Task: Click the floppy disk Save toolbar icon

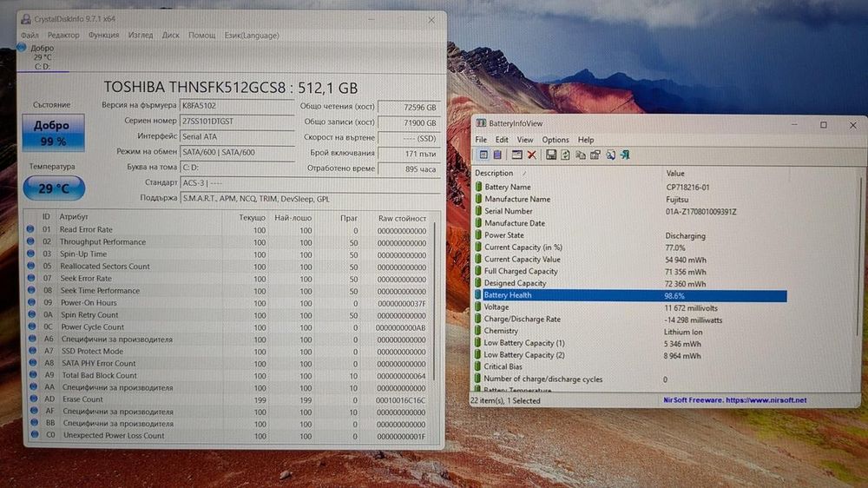Action: 551,155
